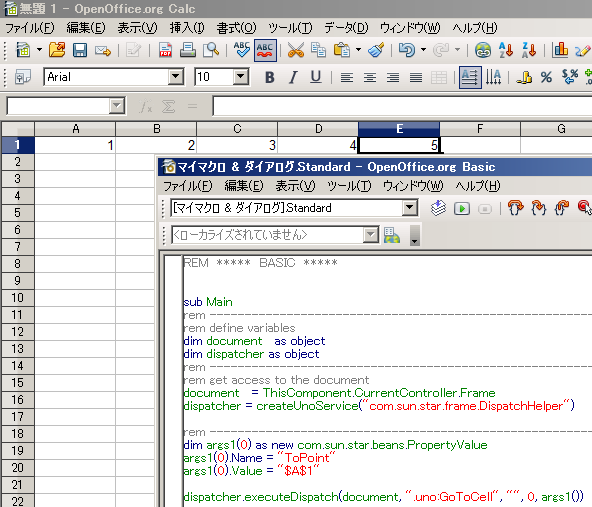Open Basic IDE's ツール(T) menu

349,186
